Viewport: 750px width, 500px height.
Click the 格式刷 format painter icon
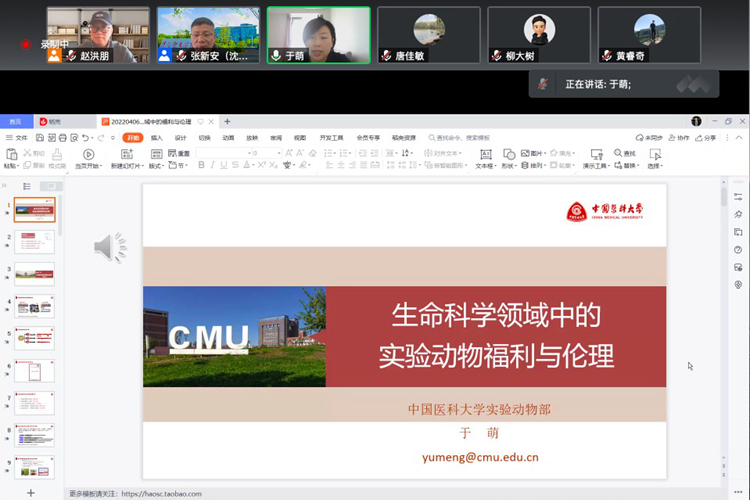[x=57, y=154]
